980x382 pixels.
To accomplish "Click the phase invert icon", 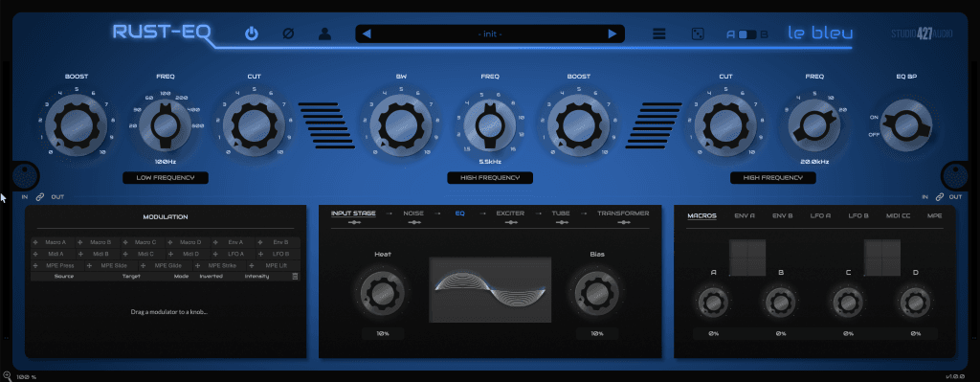I will (x=288, y=34).
